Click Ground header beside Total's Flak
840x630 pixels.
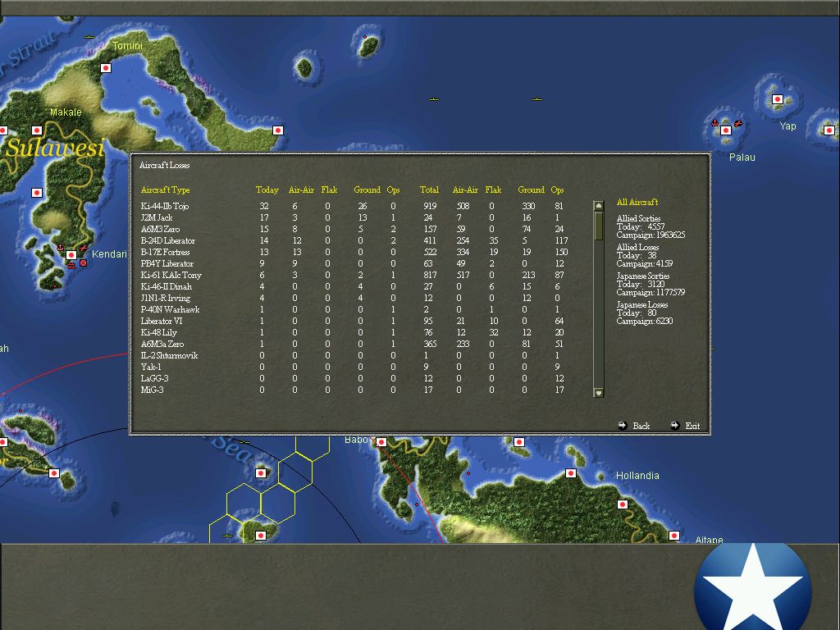pyautogui.click(x=531, y=189)
